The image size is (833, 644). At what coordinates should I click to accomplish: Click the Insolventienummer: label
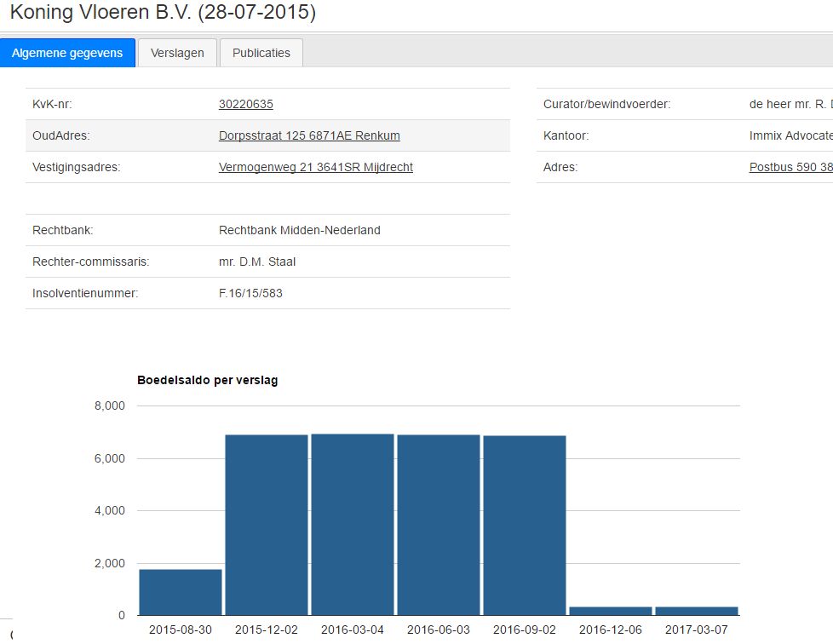85,293
